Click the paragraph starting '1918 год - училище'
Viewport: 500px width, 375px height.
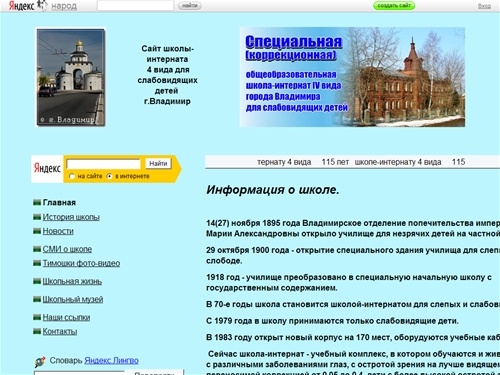tap(349, 283)
